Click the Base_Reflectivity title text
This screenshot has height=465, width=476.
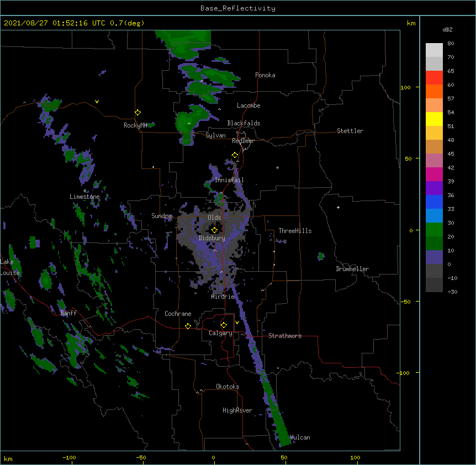click(x=238, y=8)
